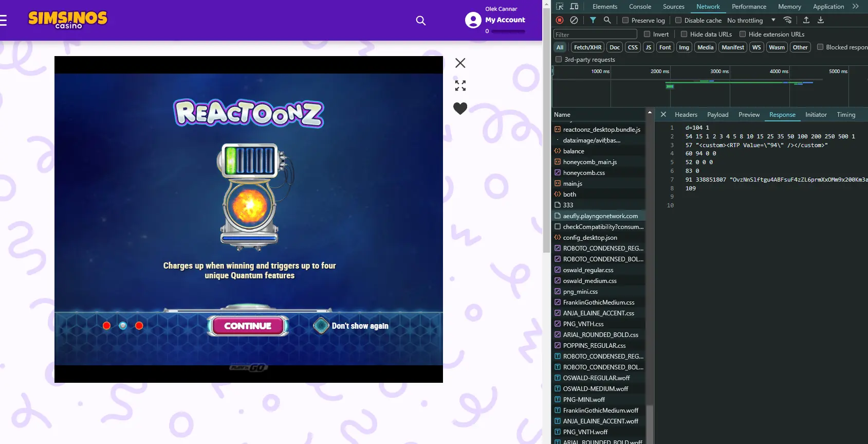Close the Reactoonz game overlay

[460, 63]
